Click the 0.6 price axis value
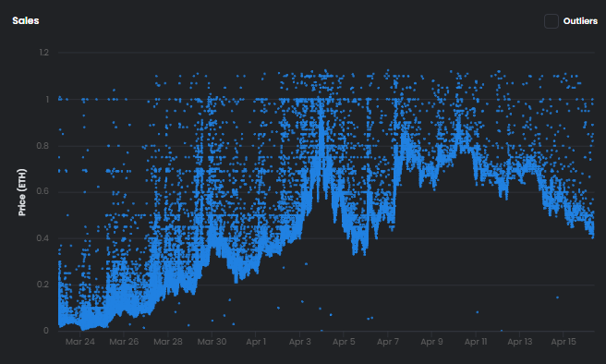 [42, 191]
